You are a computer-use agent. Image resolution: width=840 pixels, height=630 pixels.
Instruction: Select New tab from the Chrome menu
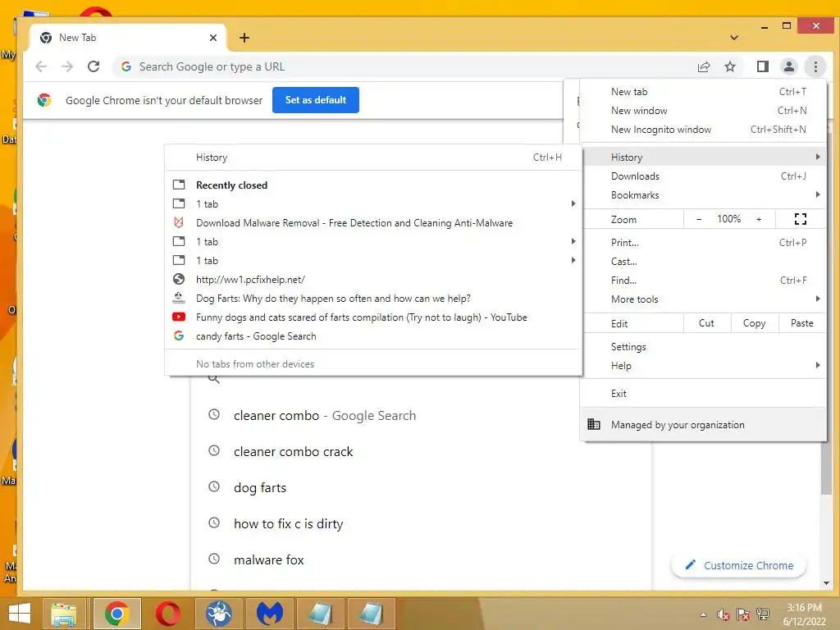[703, 92]
